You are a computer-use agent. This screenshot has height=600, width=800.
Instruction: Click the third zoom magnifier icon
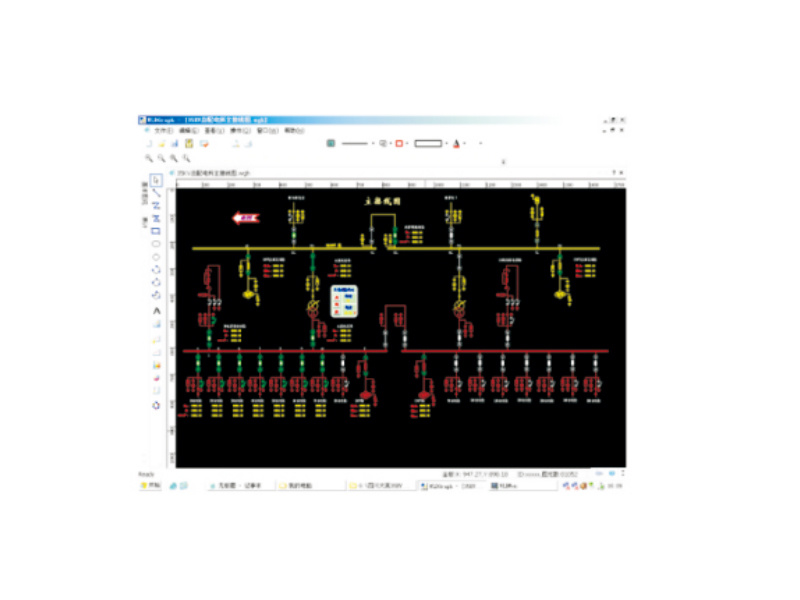pyautogui.click(x=174, y=159)
